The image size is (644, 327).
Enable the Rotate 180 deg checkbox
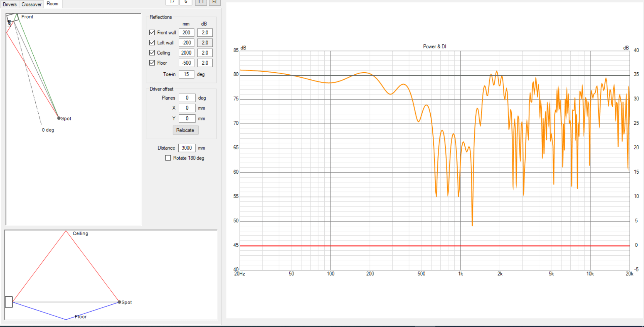(x=168, y=158)
